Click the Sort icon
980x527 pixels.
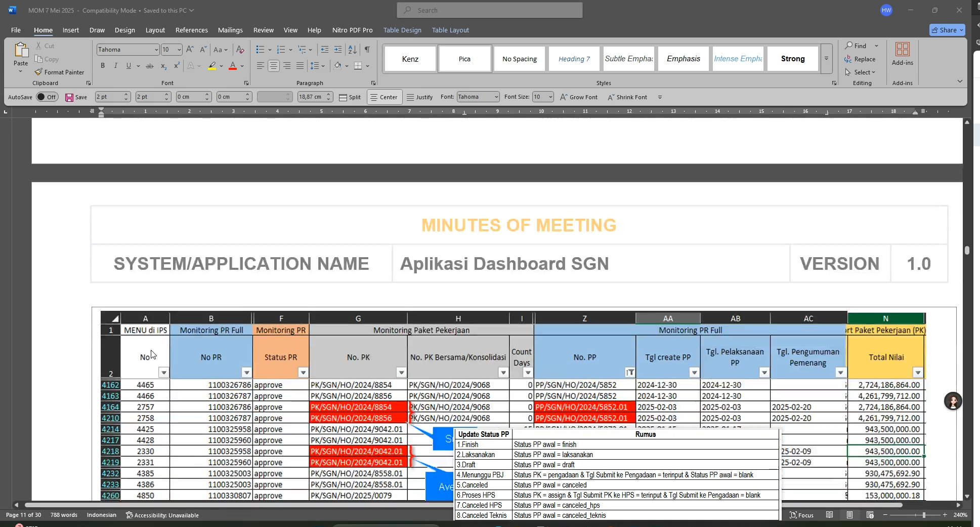coord(353,50)
